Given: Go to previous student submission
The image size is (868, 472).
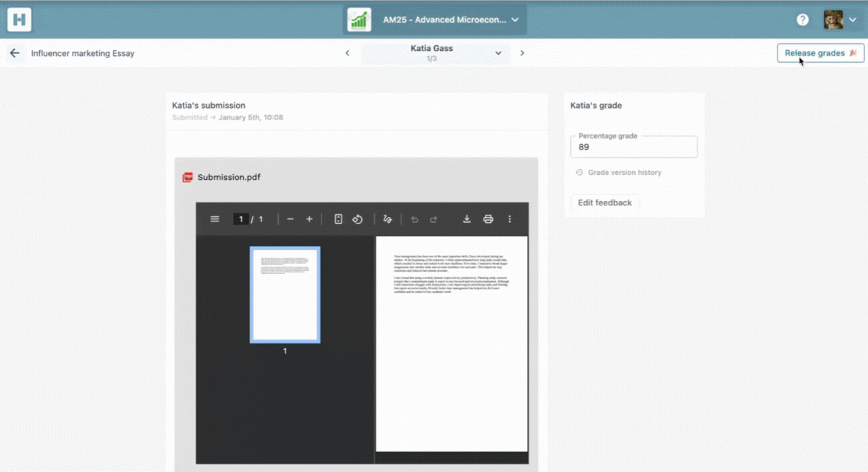Looking at the screenshot, I should pyautogui.click(x=347, y=53).
